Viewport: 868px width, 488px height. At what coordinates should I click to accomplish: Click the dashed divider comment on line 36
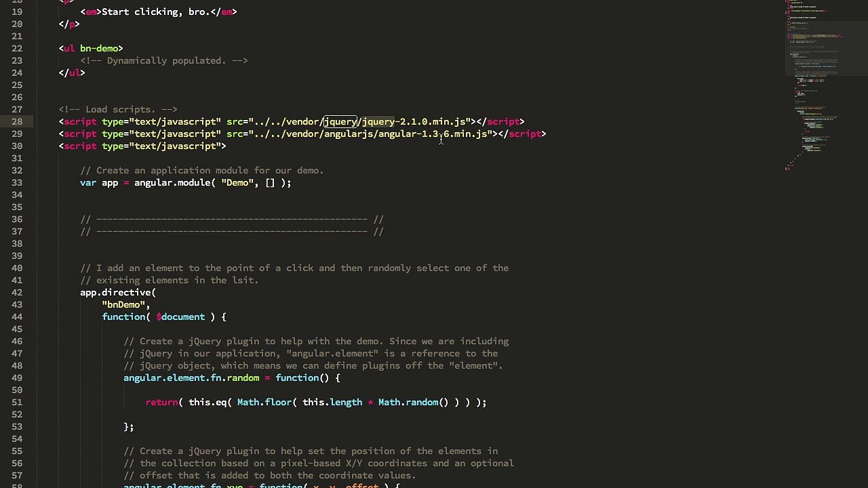pos(232,220)
